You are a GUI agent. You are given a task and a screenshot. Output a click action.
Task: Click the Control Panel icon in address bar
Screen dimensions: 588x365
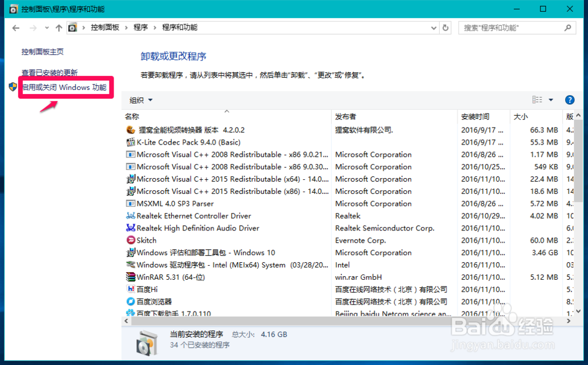tap(72, 28)
